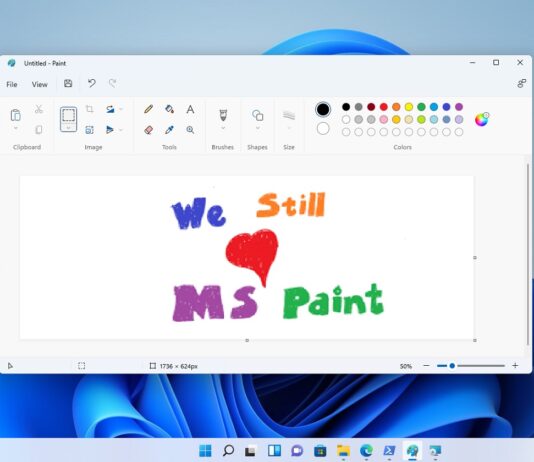Pick the black color swatch
This screenshot has height=462, width=534.
346,107
